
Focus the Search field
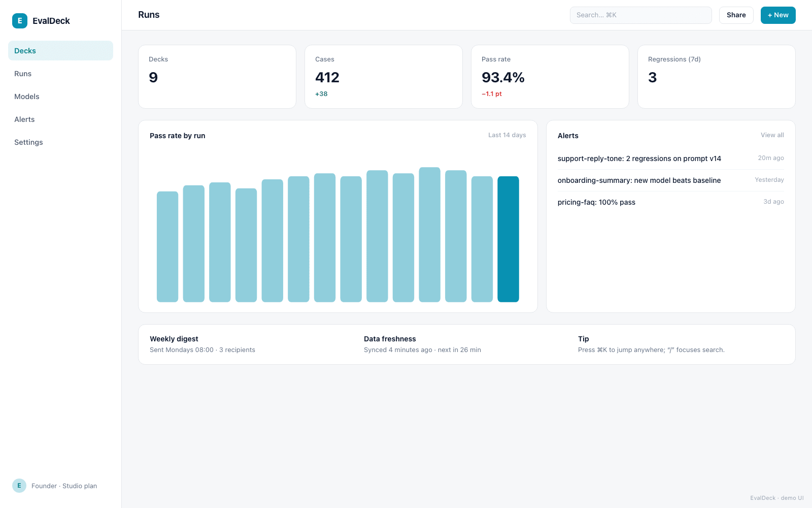pyautogui.click(x=640, y=15)
